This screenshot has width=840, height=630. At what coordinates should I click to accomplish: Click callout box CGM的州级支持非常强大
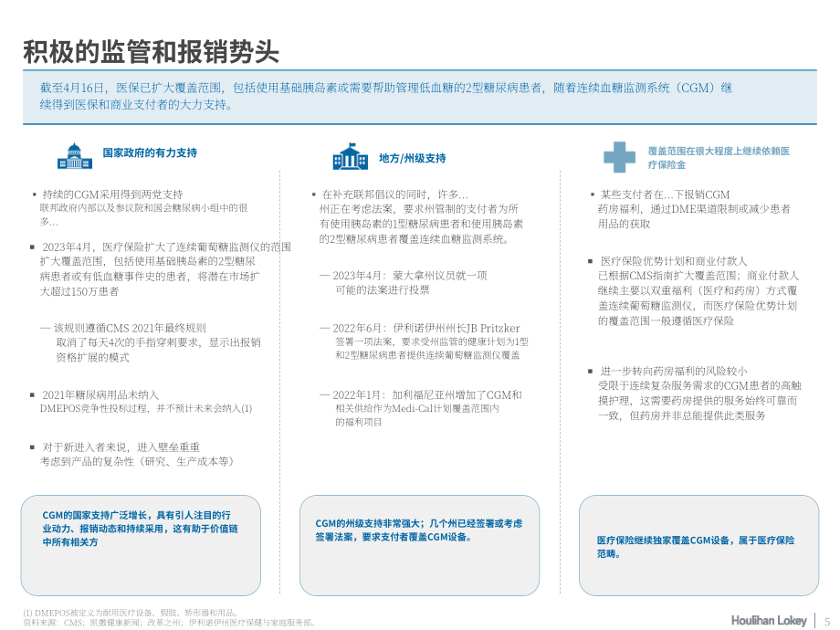tap(419, 545)
